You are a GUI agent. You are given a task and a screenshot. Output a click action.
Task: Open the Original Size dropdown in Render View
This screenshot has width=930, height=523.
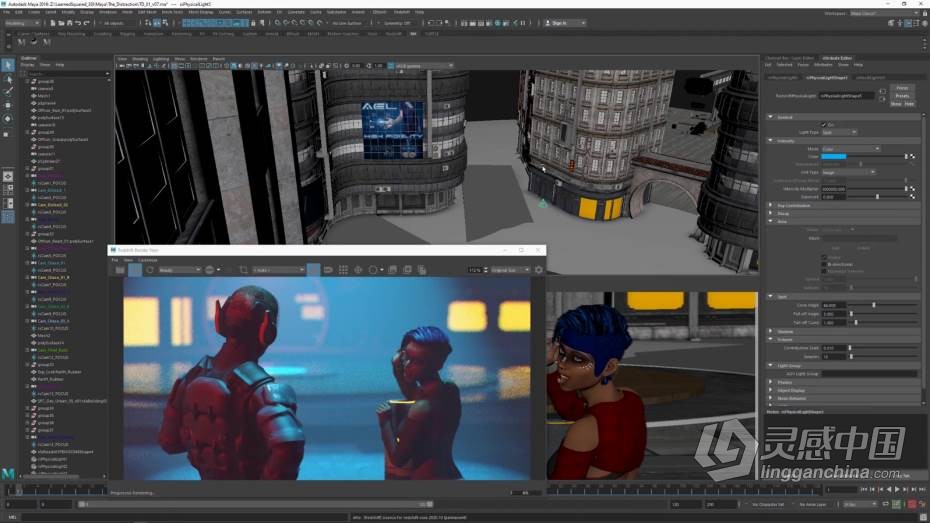click(509, 270)
